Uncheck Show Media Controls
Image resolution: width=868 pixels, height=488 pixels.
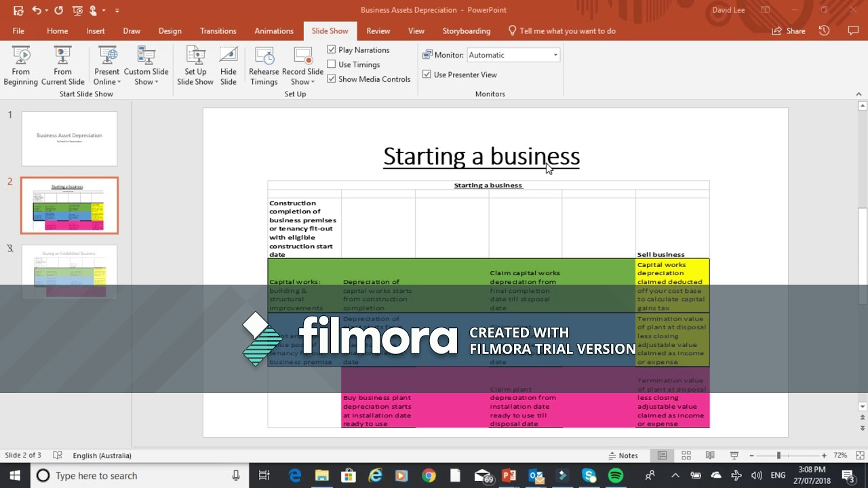point(332,79)
